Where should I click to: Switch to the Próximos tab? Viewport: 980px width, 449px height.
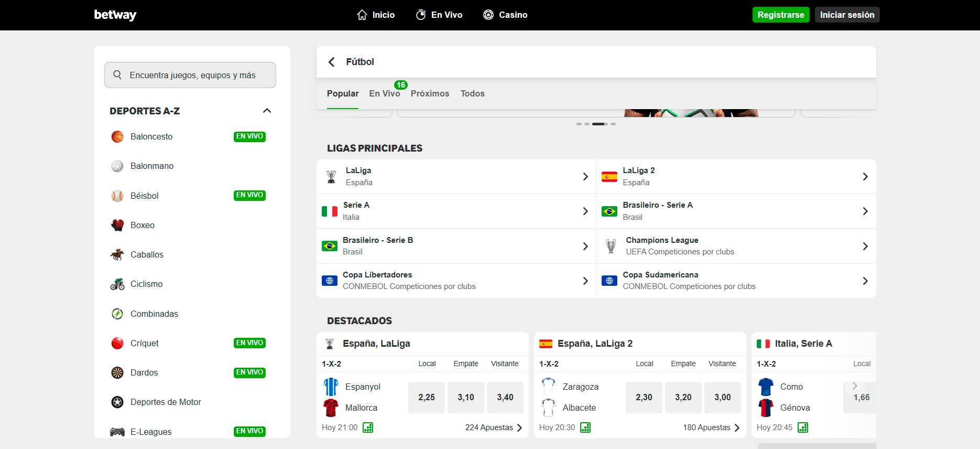(x=430, y=93)
